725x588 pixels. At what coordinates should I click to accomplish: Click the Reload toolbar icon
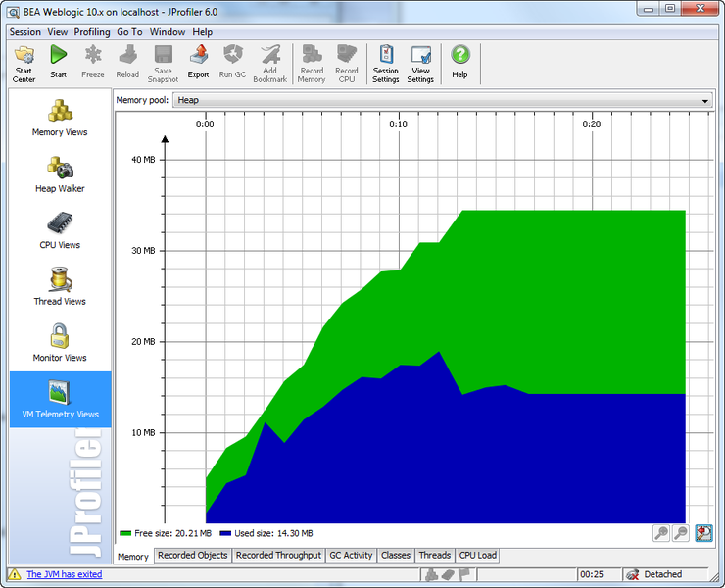127,55
